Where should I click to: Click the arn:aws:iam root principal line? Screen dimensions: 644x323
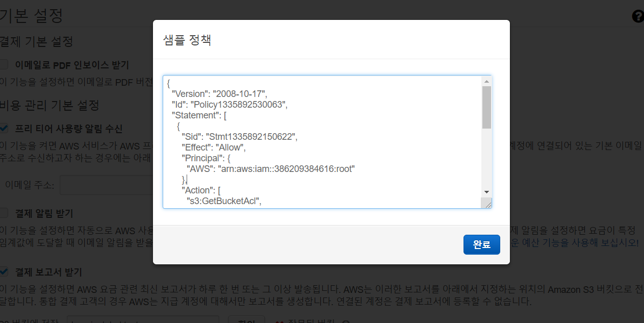(270, 169)
